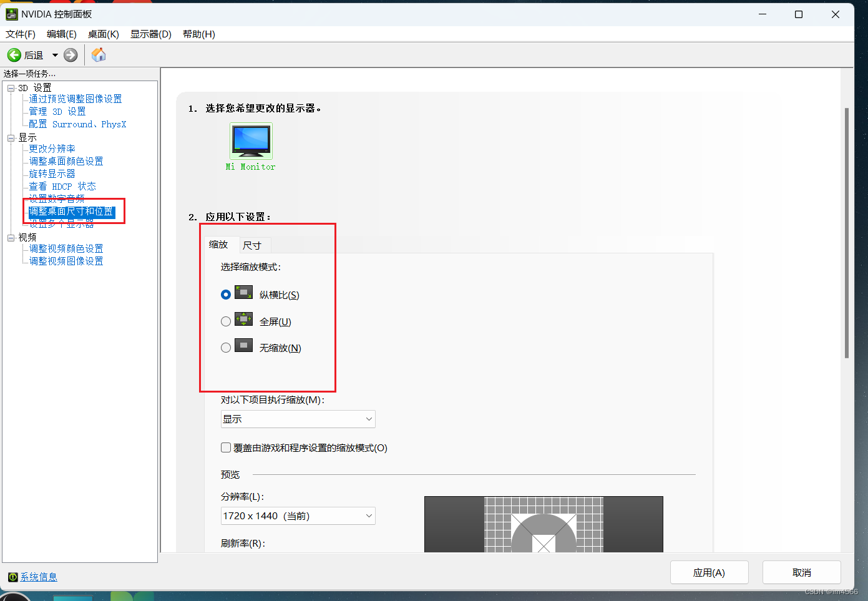This screenshot has height=601, width=868.
Task: Click the system information icon
Action: point(12,577)
